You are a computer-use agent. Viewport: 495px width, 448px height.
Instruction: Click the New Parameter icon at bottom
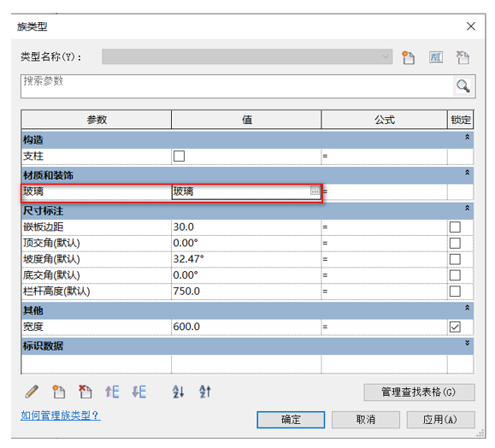(58, 392)
